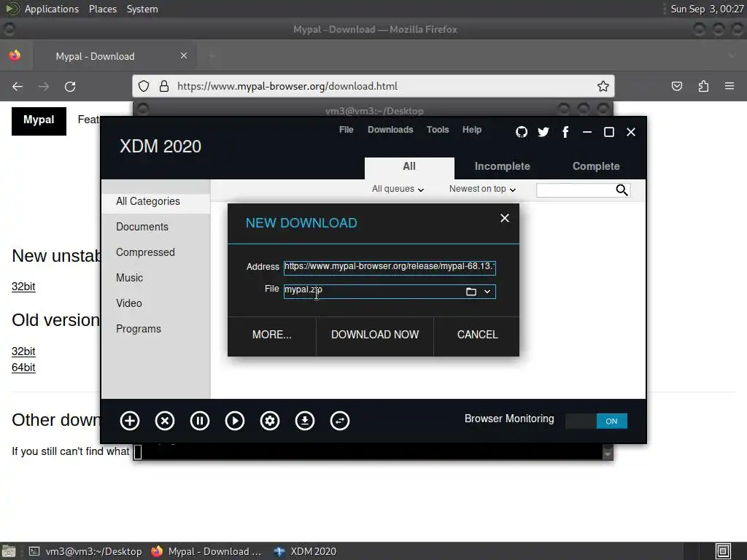Open the Tools menu in XDM
The image size is (747, 560).
(438, 130)
